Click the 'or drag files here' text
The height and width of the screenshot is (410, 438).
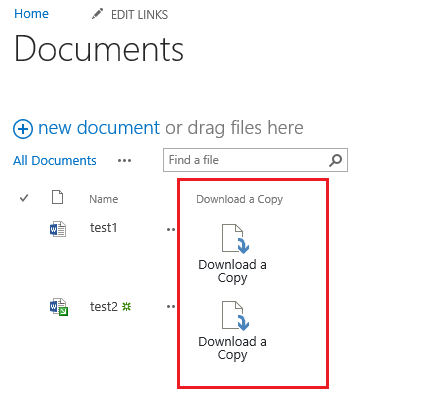(234, 128)
